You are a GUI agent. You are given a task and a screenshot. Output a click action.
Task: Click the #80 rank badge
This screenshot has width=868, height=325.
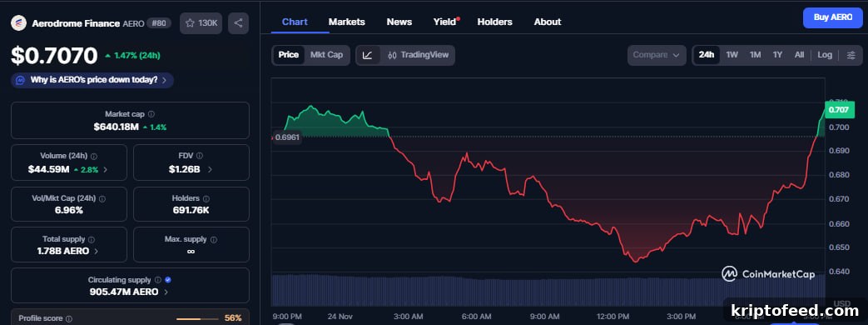(160, 23)
